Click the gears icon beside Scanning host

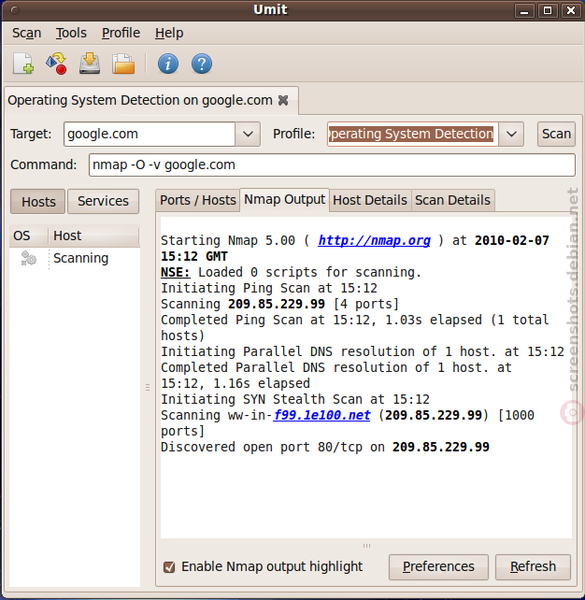28,258
